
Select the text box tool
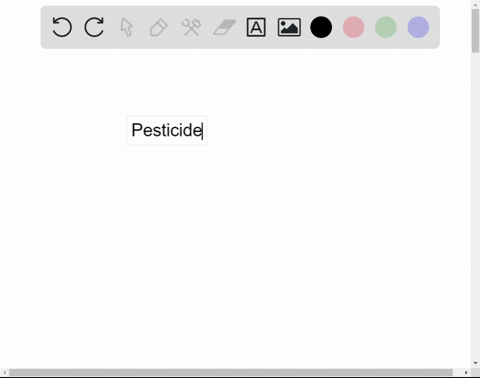pos(256,27)
